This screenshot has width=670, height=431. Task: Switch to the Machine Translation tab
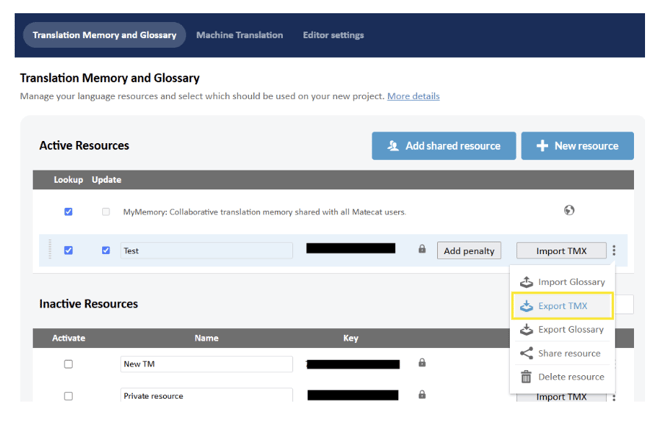pos(239,35)
